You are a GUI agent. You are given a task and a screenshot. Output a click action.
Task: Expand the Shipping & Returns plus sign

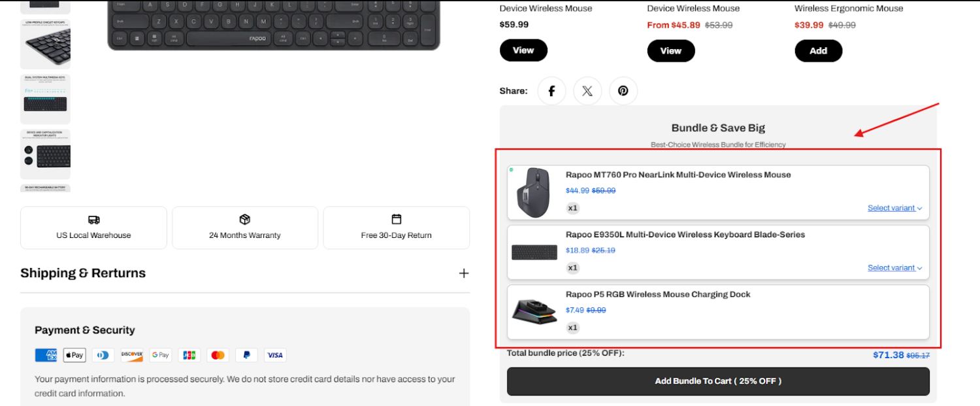(x=464, y=273)
